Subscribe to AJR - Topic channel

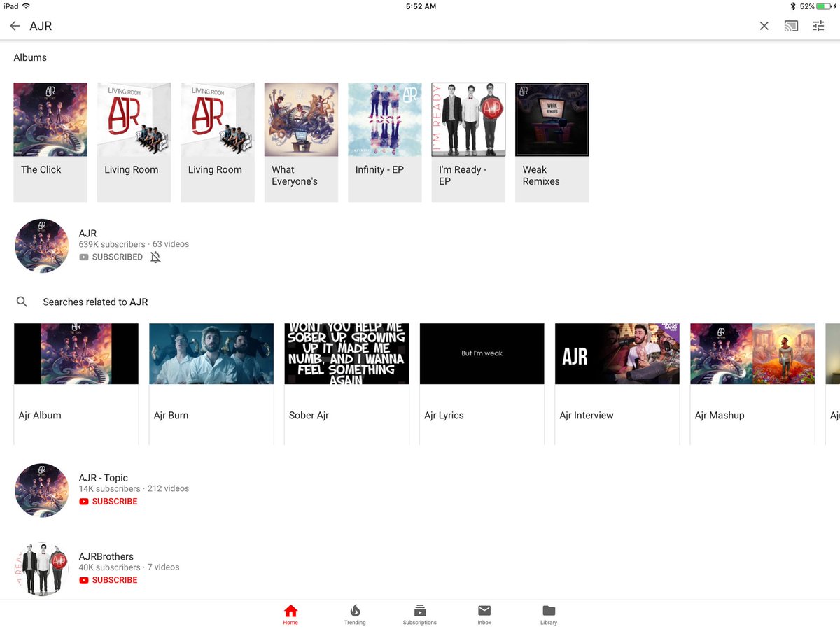click(x=108, y=502)
